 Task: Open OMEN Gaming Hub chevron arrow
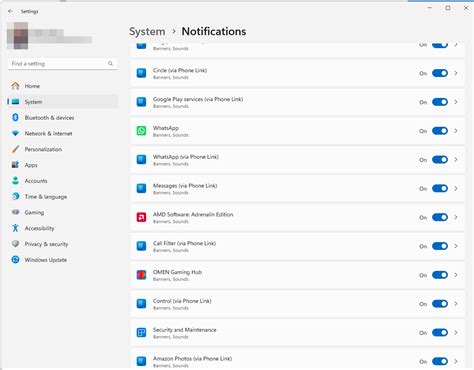click(x=456, y=275)
